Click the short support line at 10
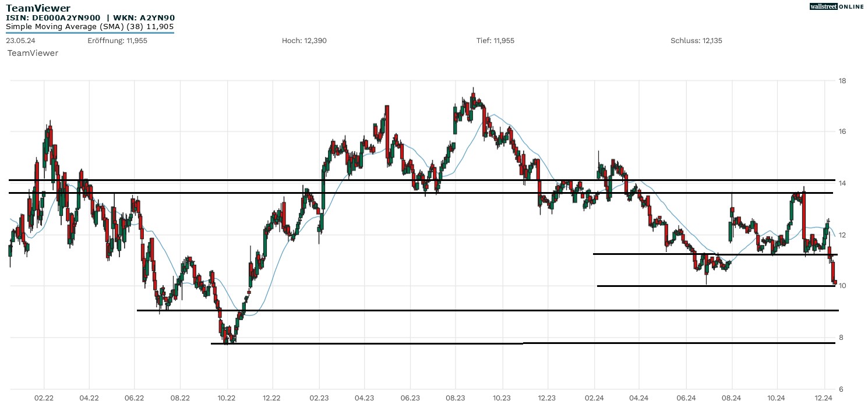 pos(717,286)
